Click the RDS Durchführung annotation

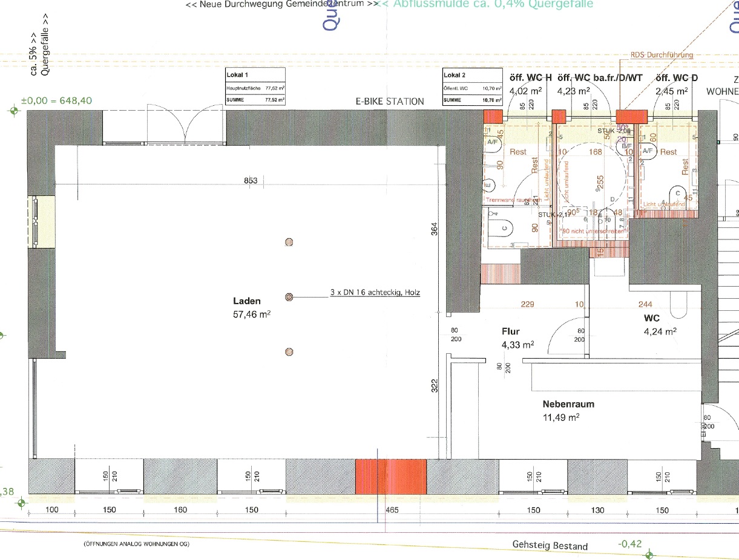pos(661,55)
